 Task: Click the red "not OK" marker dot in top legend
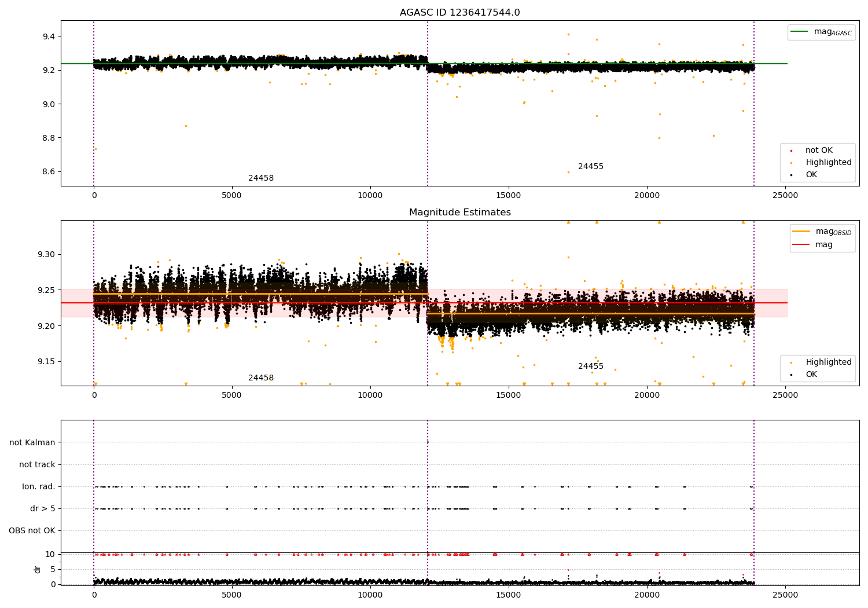point(792,151)
